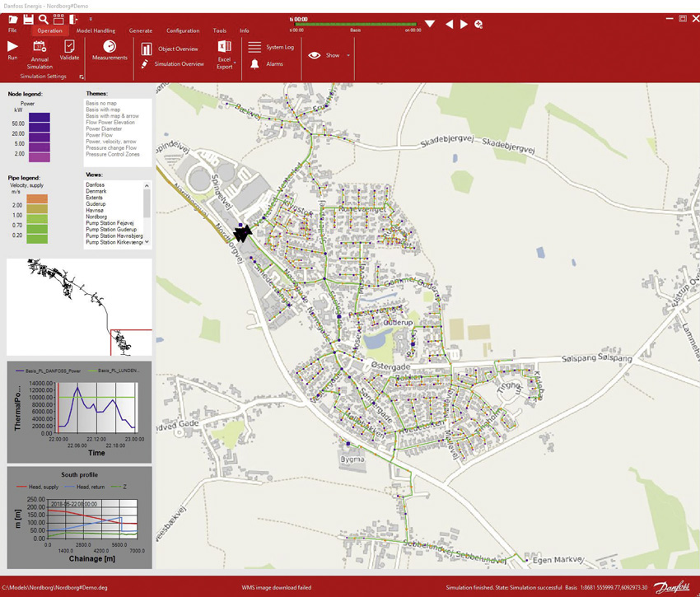Choose 'Pressure change Flow' theme
Viewport: 700px width, 597px height.
pos(111,147)
